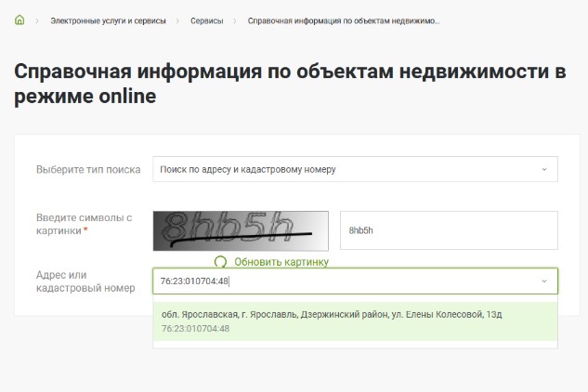Select suggestion 'обл. Ярославская, г. Ярославль... 13д'
The height and width of the screenshot is (392, 588).
coord(355,321)
